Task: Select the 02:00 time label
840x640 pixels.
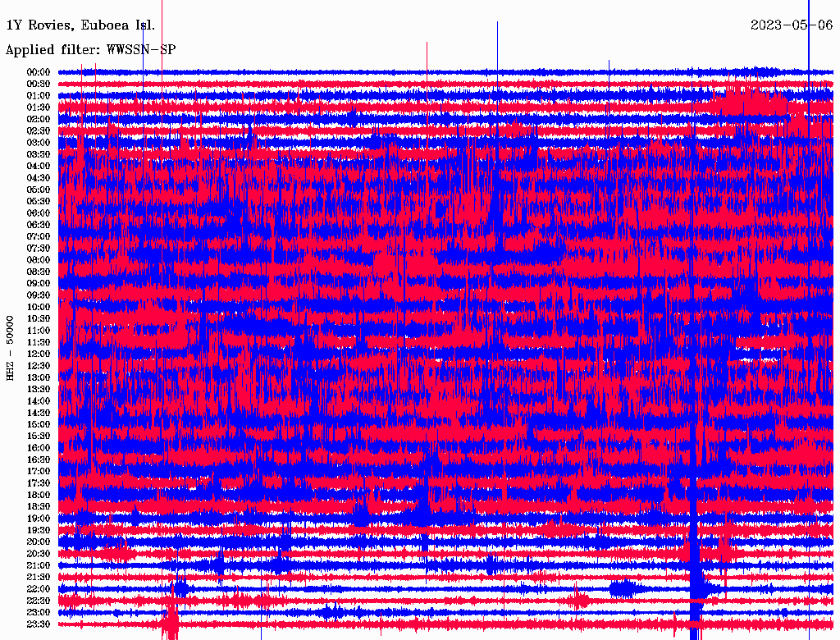Action: tap(39, 119)
